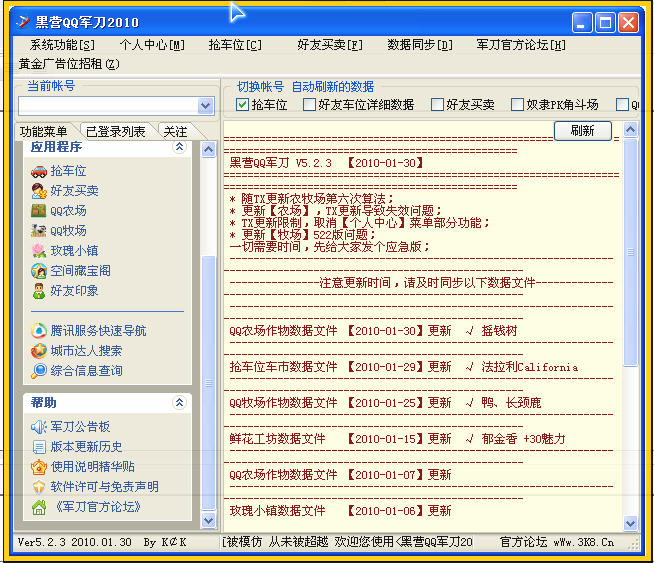Open the QQ农场 farm icon
This screenshot has height=563, width=654.
pyautogui.click(x=39, y=211)
